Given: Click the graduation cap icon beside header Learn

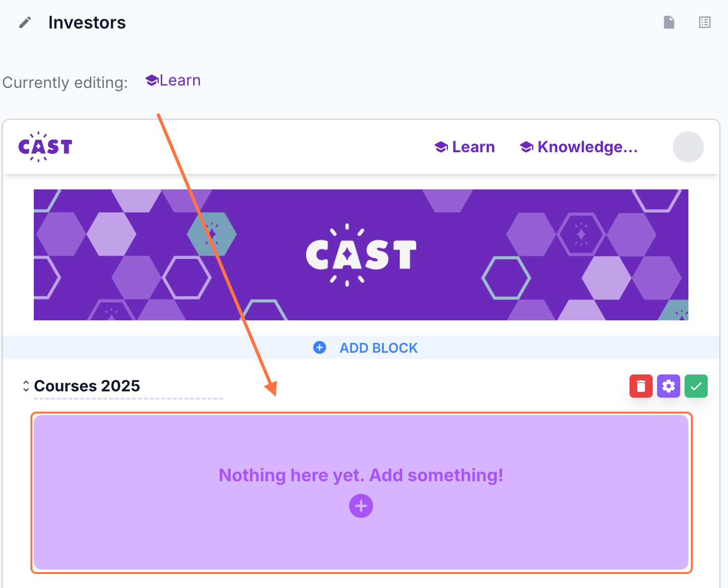Looking at the screenshot, I should pos(441,147).
